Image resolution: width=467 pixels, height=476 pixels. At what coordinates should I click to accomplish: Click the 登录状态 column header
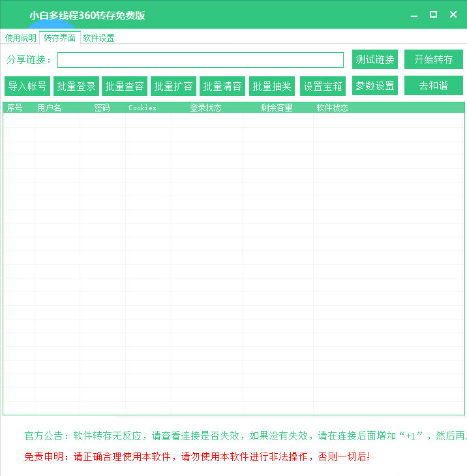[x=206, y=108]
